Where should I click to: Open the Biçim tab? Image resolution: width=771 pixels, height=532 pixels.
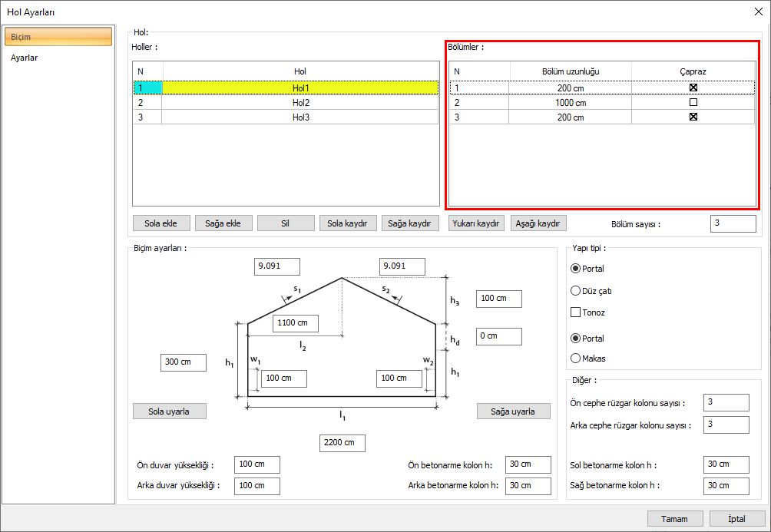click(58, 37)
